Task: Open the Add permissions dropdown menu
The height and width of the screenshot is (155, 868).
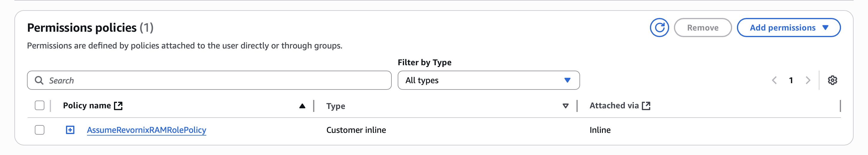Action: coord(788,28)
